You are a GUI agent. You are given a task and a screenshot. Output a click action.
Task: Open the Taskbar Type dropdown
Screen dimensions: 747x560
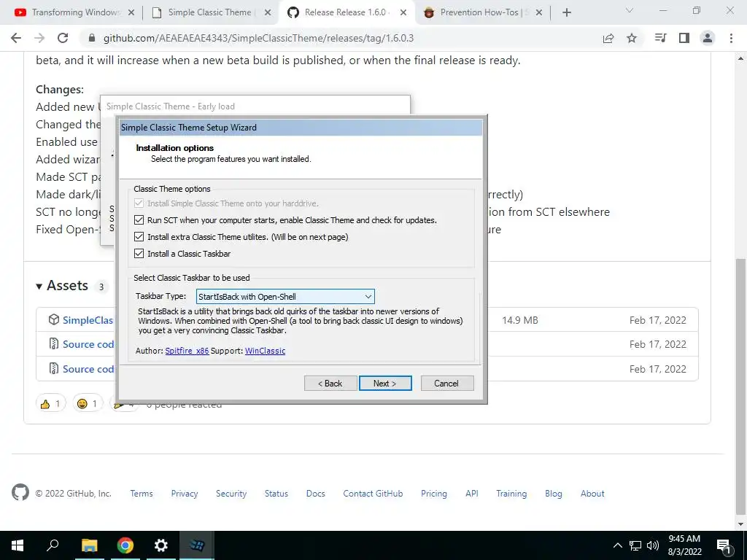285,296
